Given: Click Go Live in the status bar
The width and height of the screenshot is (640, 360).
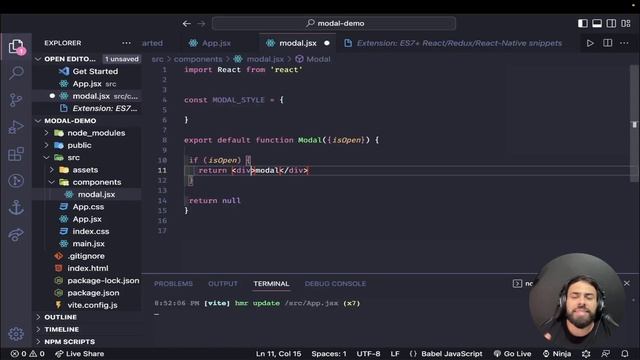Looking at the screenshot, I should click(x=513, y=354).
